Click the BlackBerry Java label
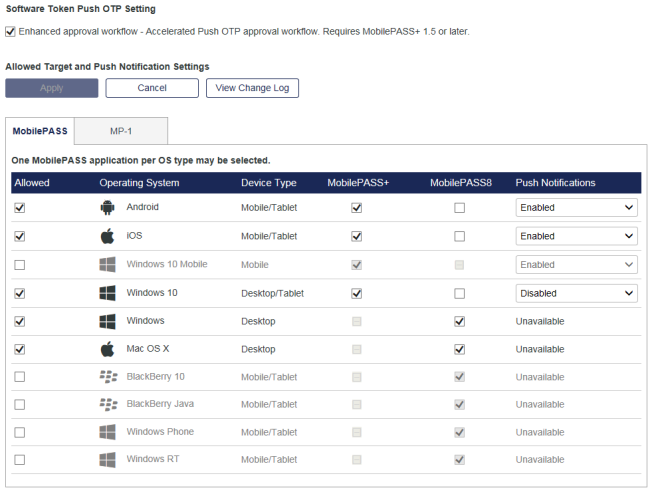Screen dimensions: 652x492 click(x=160, y=404)
